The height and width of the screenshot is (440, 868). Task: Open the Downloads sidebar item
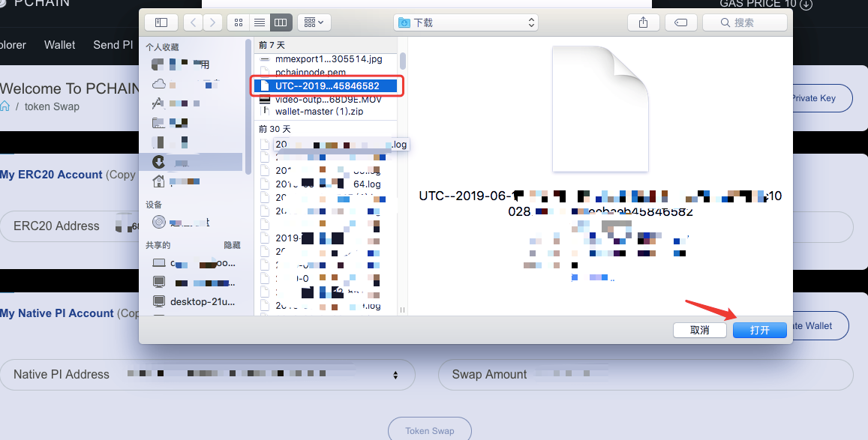pos(191,162)
